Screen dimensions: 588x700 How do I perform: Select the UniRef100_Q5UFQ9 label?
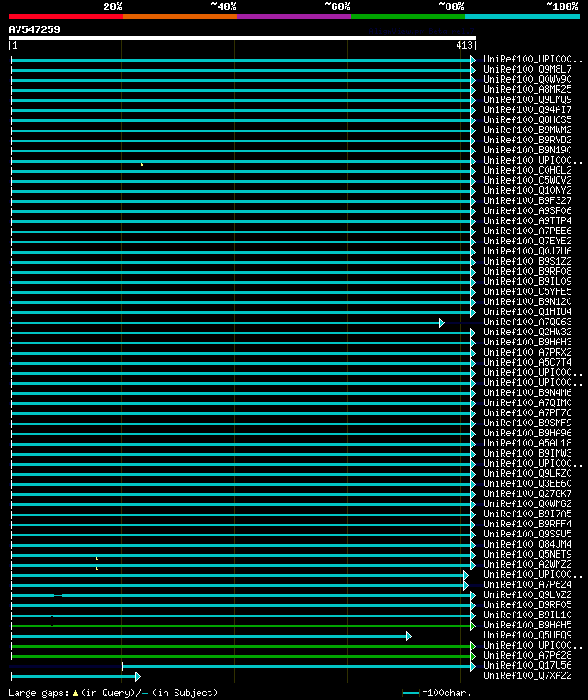pyautogui.click(x=527, y=636)
